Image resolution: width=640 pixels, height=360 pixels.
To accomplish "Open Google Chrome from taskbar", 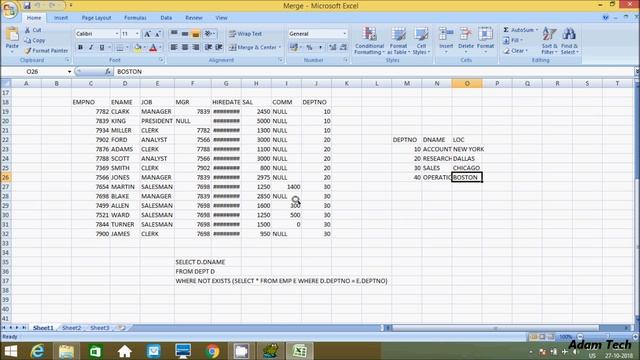I will [212, 351].
